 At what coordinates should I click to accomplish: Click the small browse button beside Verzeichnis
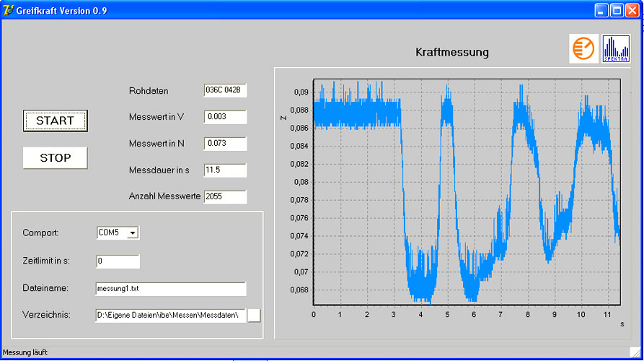click(255, 315)
